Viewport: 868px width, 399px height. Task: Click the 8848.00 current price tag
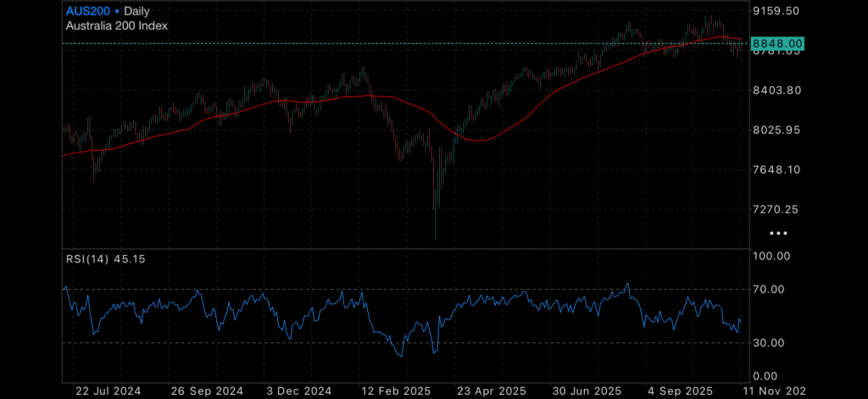(x=777, y=43)
